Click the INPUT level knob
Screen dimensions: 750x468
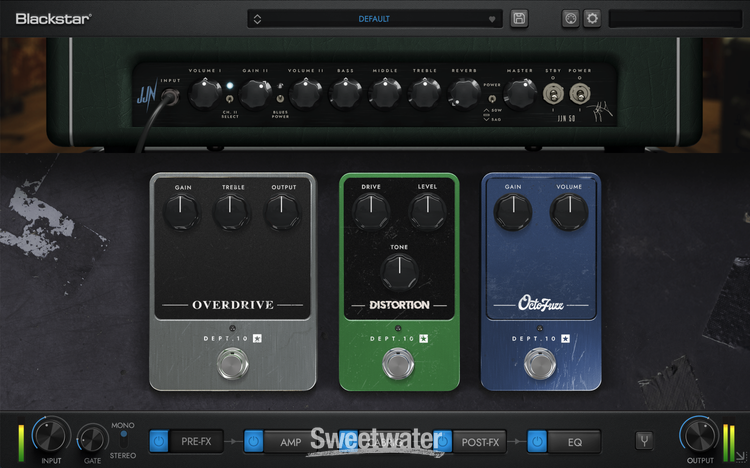click(51, 435)
